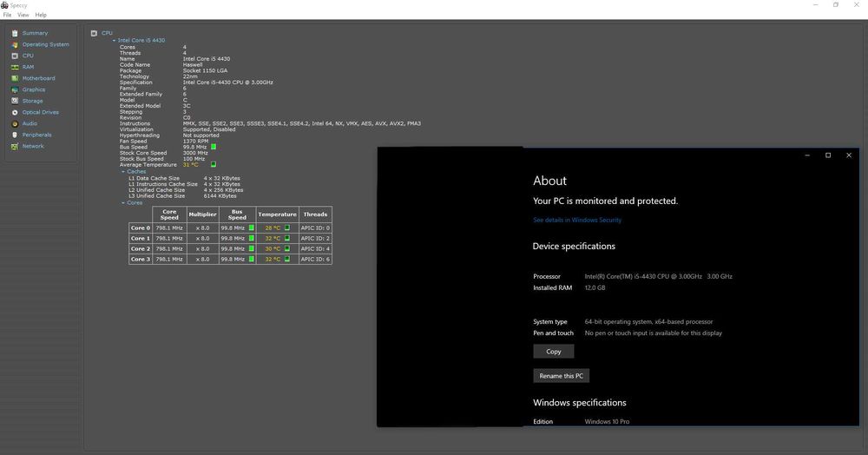Click the Not supported hyperthreading value
The image size is (868, 455).
[x=201, y=135]
